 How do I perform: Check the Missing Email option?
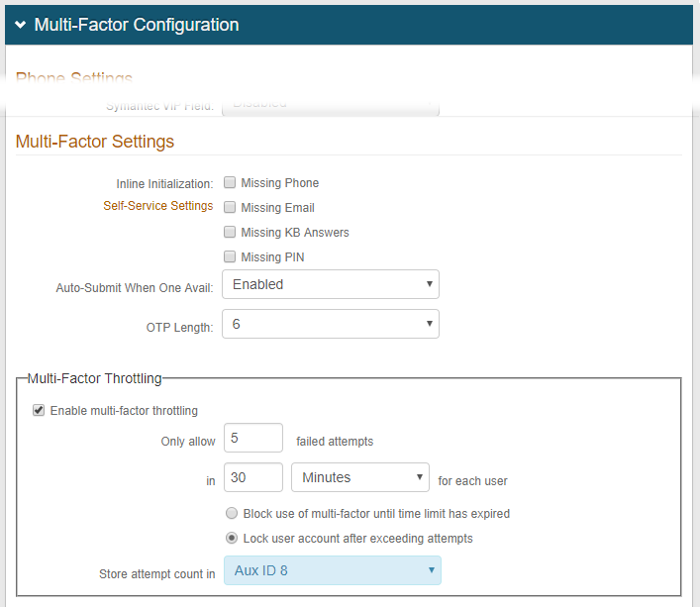[x=230, y=207]
